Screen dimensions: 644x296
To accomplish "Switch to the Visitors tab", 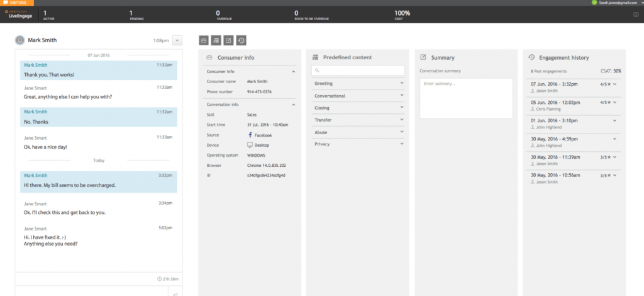I will [17, 3].
